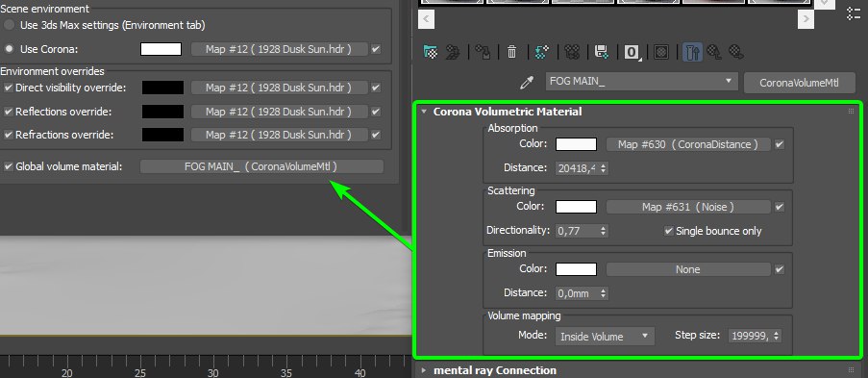The image size is (868, 378).
Task: Click the Directionality spinner arrows
Action: point(604,231)
